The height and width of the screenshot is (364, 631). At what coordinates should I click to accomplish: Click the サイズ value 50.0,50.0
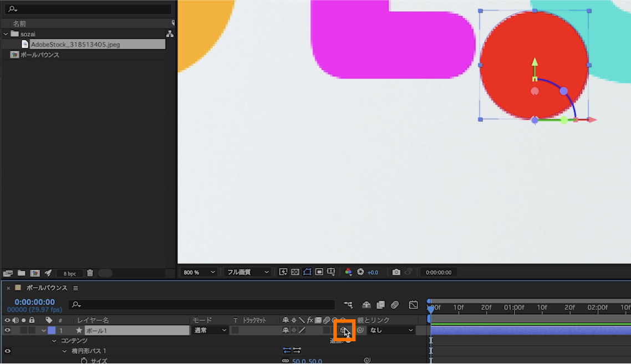tap(307, 361)
